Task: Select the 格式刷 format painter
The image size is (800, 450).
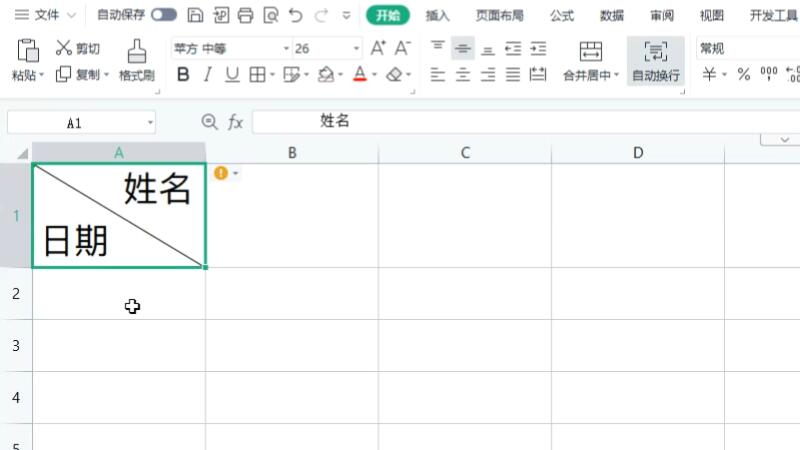Action: (137, 61)
